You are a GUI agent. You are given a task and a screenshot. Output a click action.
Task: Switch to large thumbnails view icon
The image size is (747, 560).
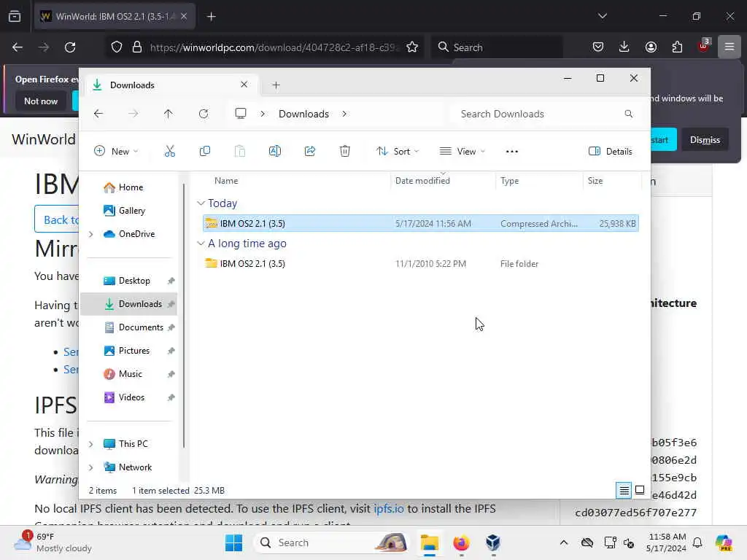tap(640, 490)
